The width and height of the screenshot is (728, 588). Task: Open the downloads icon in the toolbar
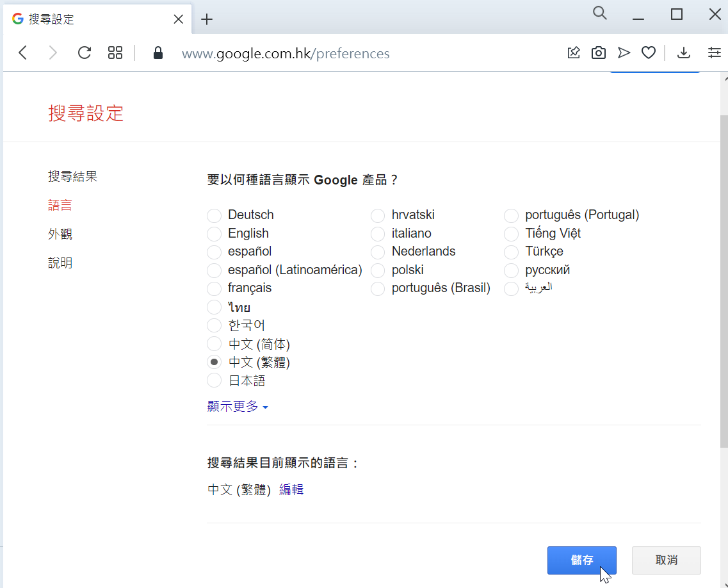(x=683, y=53)
